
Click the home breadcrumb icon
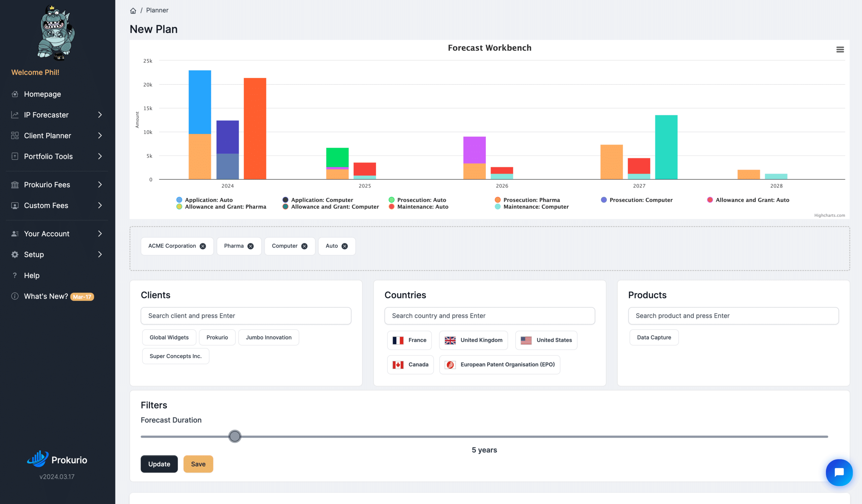point(133,10)
